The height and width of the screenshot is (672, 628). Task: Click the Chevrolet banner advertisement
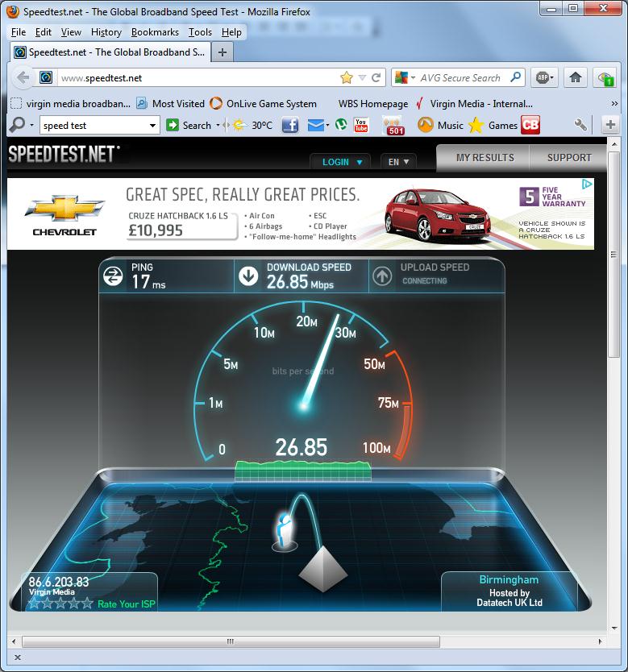[x=300, y=214]
